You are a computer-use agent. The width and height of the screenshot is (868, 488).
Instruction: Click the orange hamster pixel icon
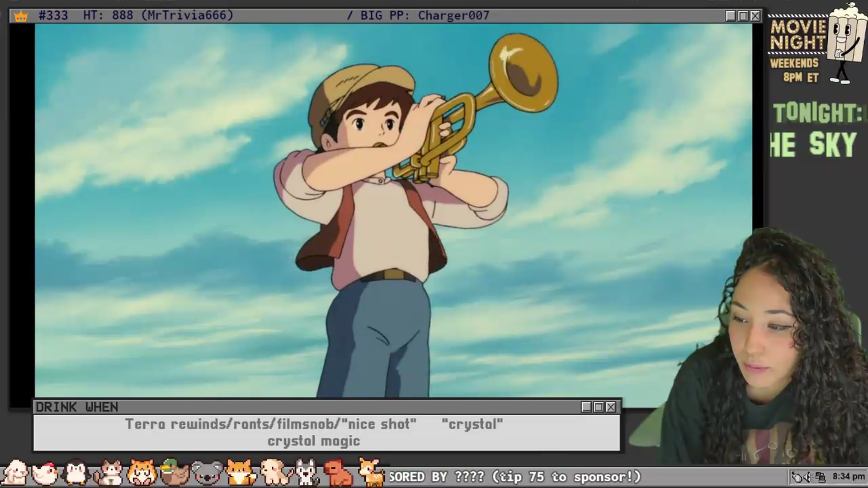[142, 473]
